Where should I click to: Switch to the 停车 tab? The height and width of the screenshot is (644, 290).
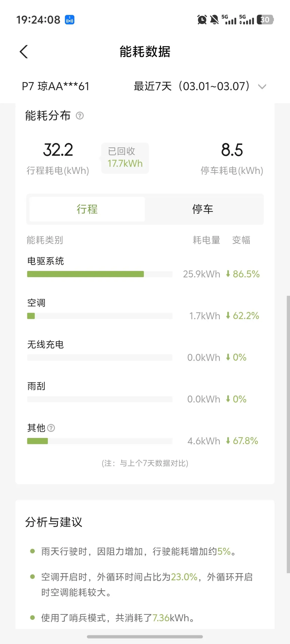coord(203,209)
